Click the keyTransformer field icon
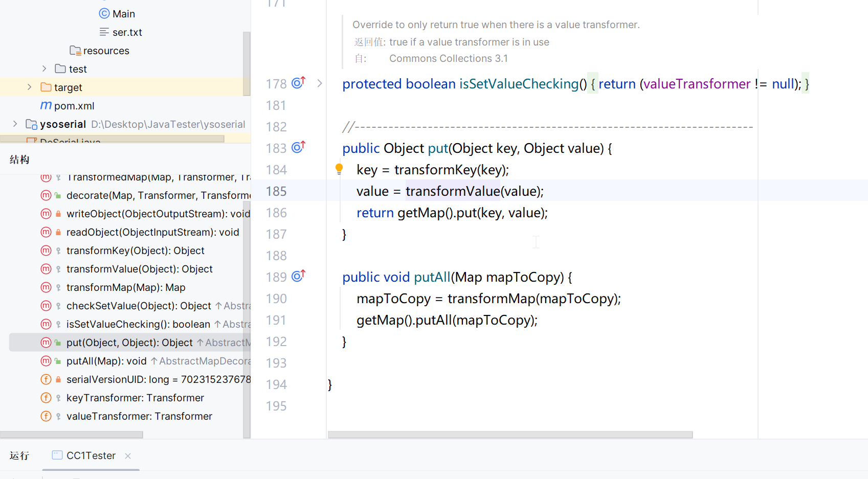 [x=46, y=398]
